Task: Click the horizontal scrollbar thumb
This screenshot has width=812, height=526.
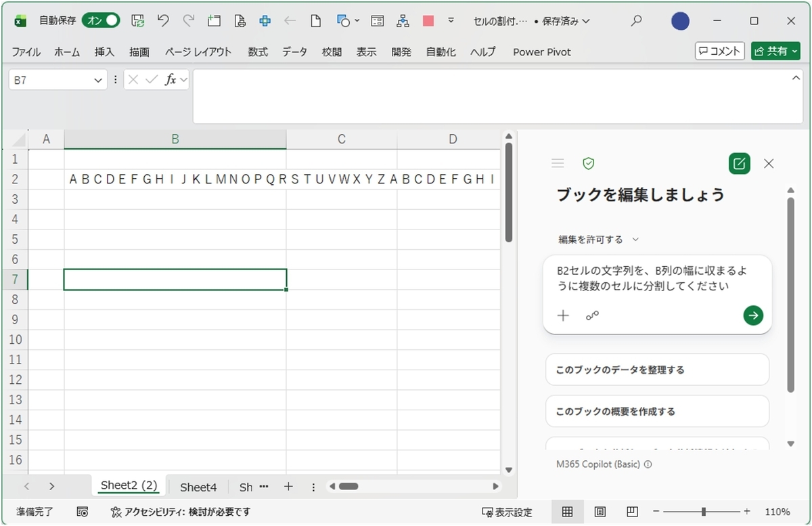Action: click(348, 486)
